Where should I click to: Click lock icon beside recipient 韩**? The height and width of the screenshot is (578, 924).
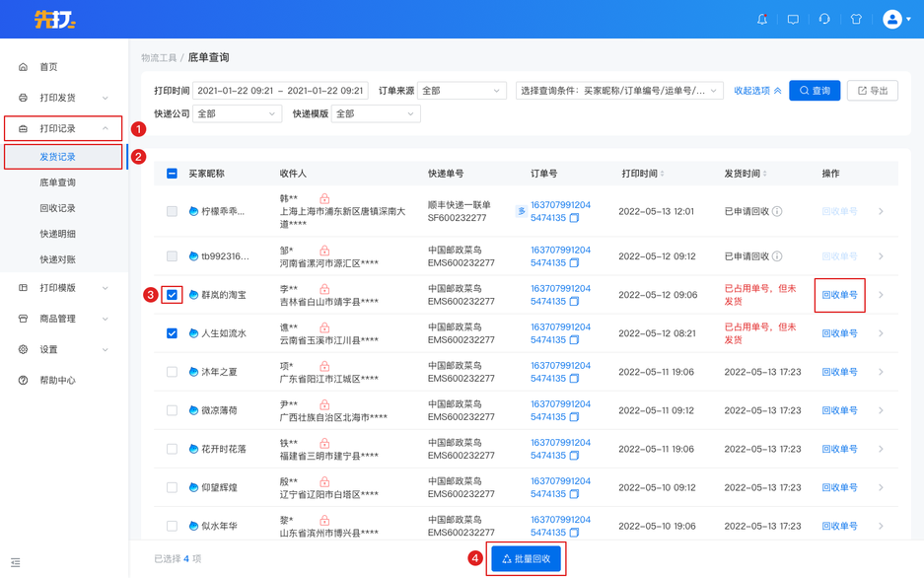pos(324,199)
